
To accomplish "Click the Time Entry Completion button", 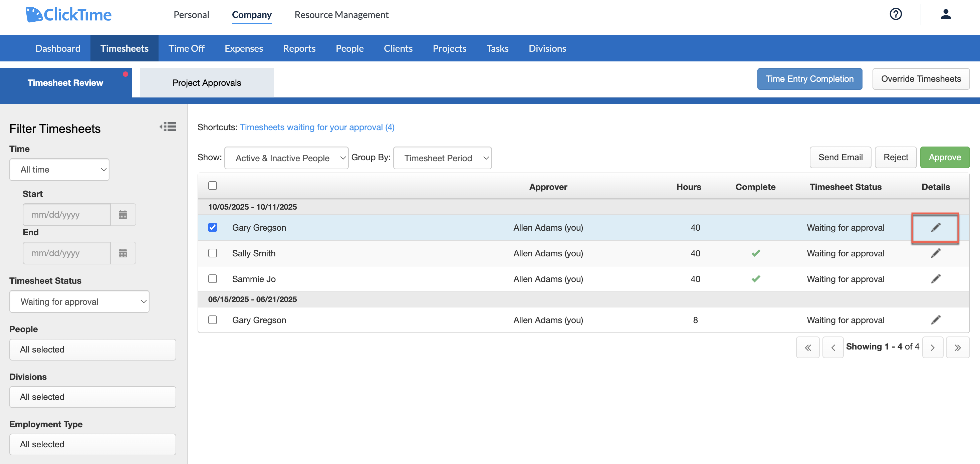I will point(809,79).
